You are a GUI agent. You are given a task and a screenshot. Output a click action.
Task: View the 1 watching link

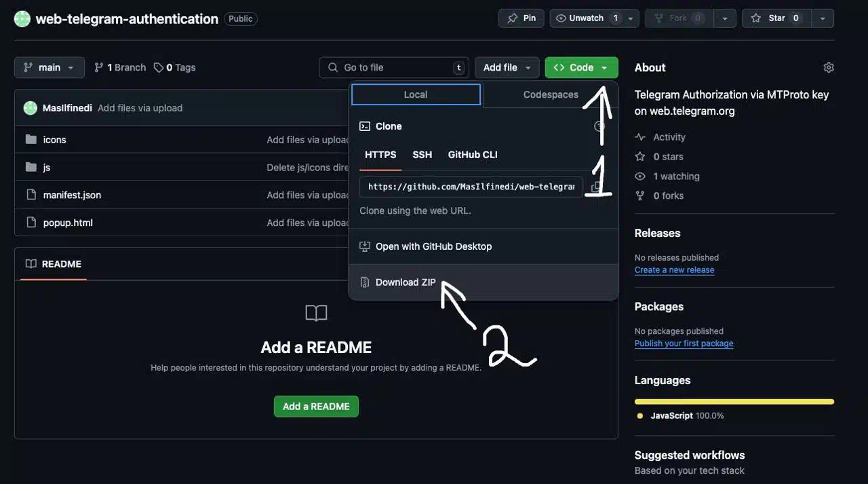click(x=667, y=176)
